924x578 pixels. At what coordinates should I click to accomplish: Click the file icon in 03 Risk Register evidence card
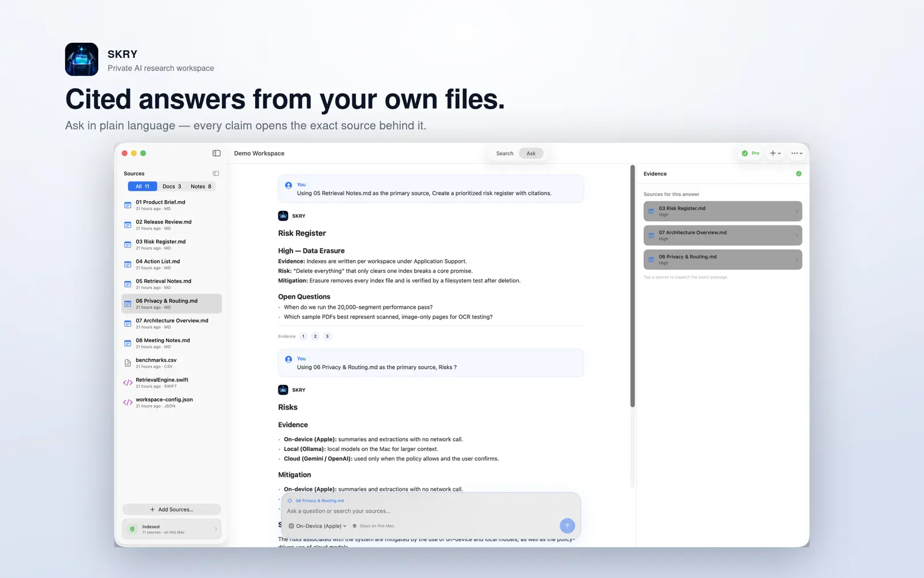651,212
